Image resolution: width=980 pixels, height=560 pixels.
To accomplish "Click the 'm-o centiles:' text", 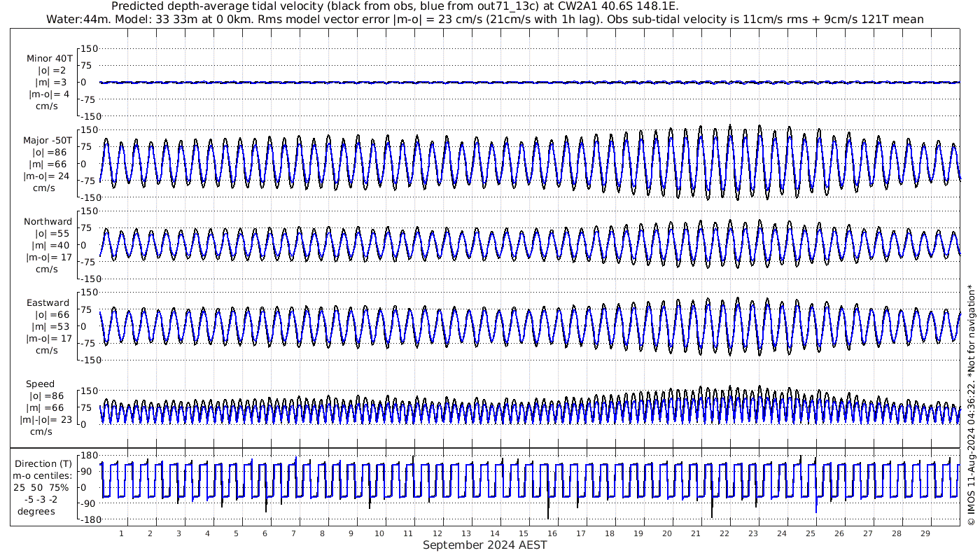I will pyautogui.click(x=42, y=476).
